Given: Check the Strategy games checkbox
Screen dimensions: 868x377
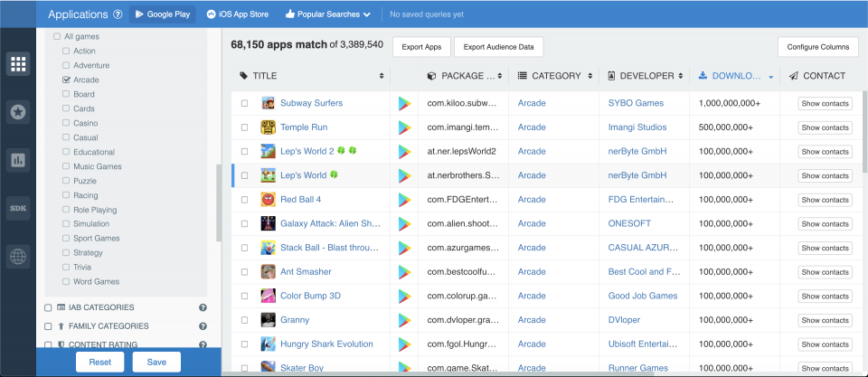Looking at the screenshot, I should click(x=66, y=253).
